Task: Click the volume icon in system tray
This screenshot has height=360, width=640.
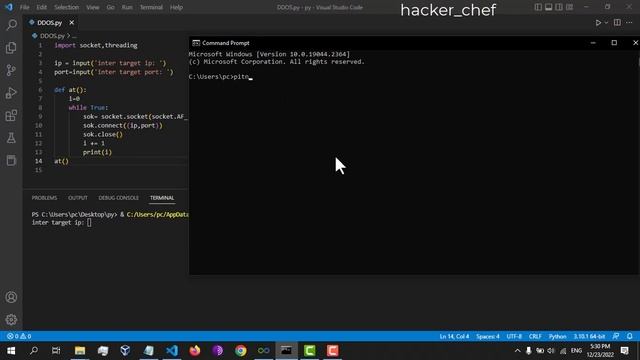Action: pos(551,351)
